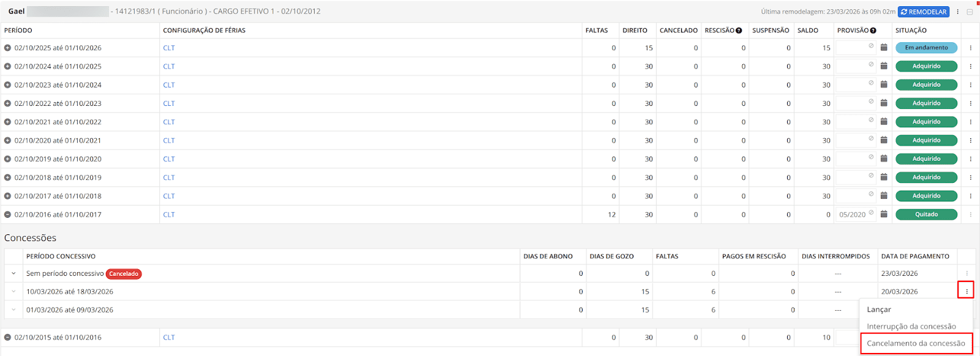Click the Provisão field showing 05/2020

pos(853,215)
